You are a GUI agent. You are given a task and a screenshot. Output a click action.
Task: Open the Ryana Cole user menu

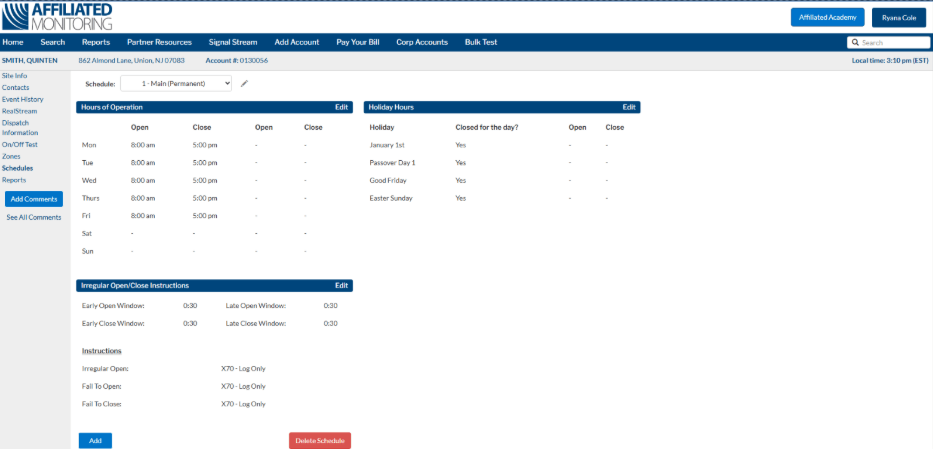898,17
